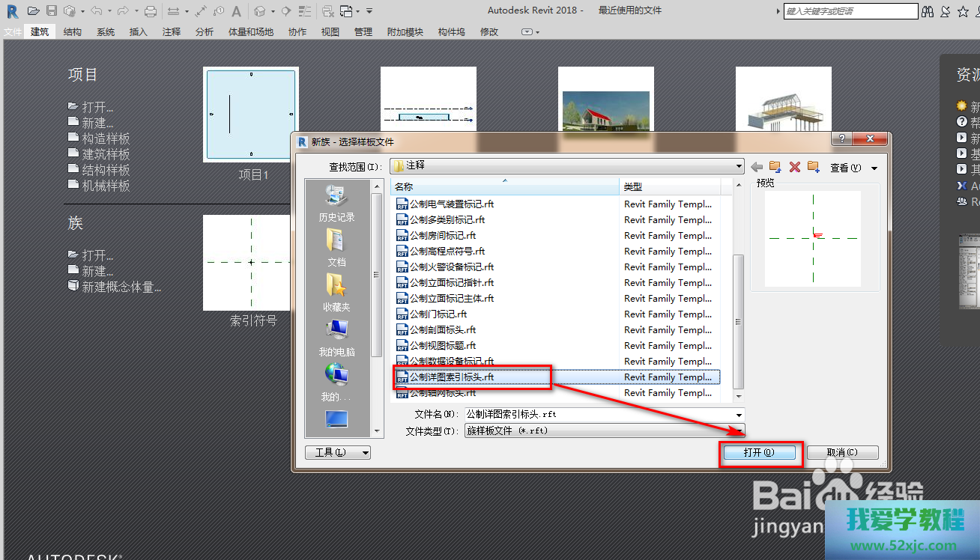Image resolution: width=980 pixels, height=560 pixels.
Task: Switch to the 结构 ribbon tab
Action: tap(73, 32)
